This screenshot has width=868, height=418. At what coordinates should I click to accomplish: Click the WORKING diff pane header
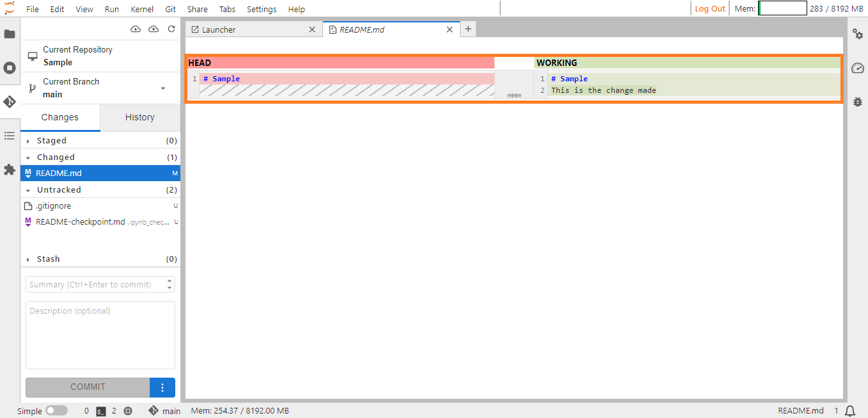pyautogui.click(x=688, y=63)
